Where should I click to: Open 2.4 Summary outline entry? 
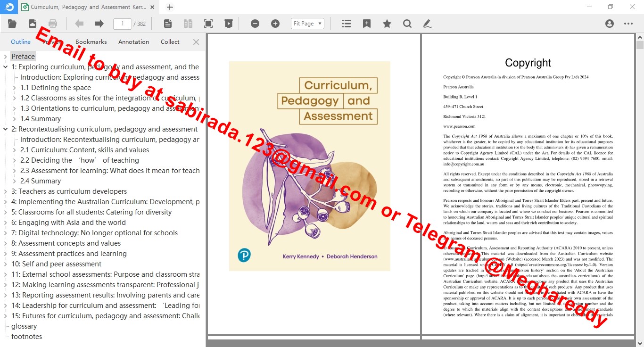pyautogui.click(x=41, y=181)
